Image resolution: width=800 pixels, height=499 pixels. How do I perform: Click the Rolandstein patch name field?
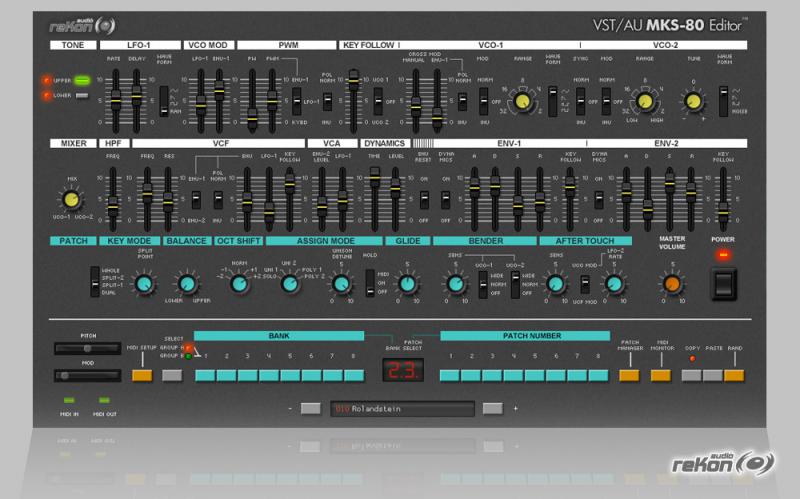pos(403,409)
